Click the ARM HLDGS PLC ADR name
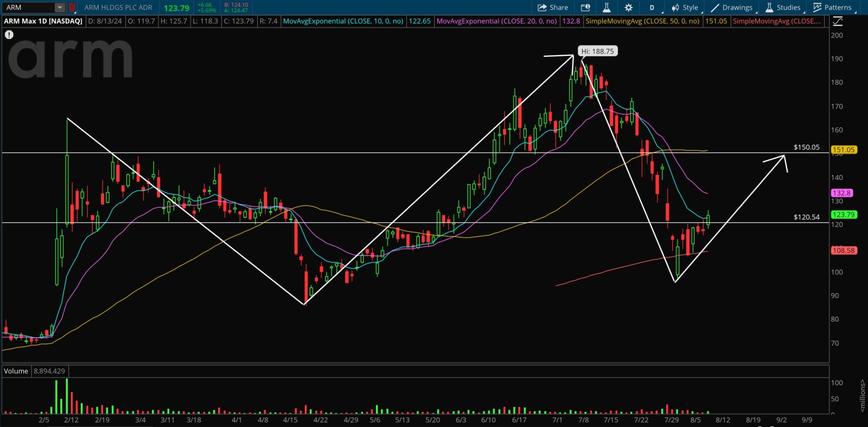This screenshot has height=427, width=868. pos(118,8)
